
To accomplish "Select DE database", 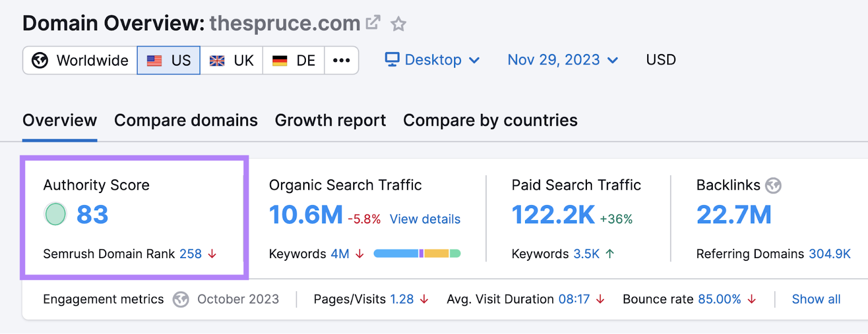I will coord(293,60).
